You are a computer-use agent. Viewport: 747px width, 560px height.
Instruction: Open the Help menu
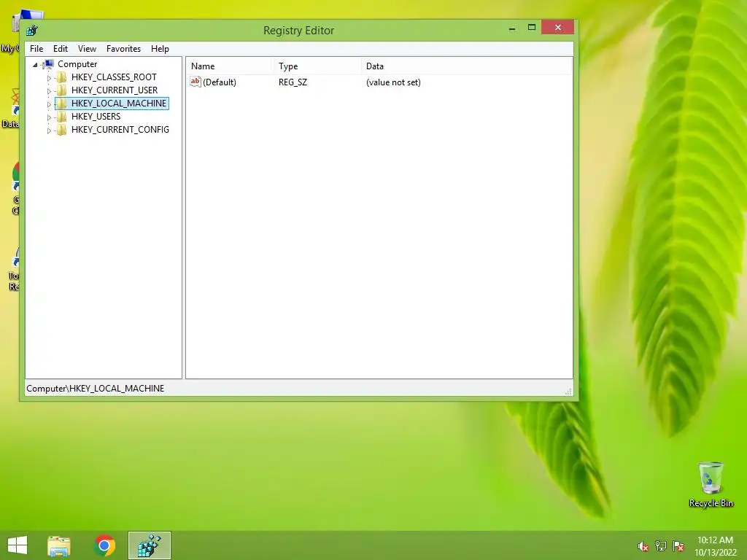(x=160, y=49)
